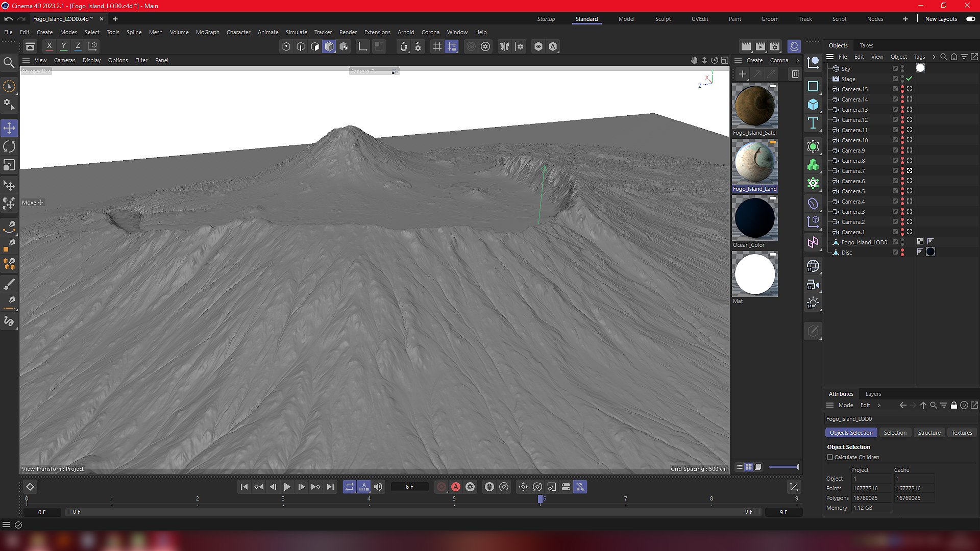Open the MoGraph menu
The width and height of the screenshot is (980, 551).
tap(208, 32)
